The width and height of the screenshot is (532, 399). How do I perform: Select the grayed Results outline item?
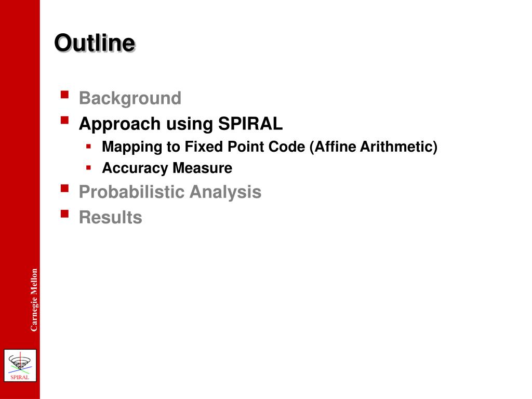(x=110, y=217)
